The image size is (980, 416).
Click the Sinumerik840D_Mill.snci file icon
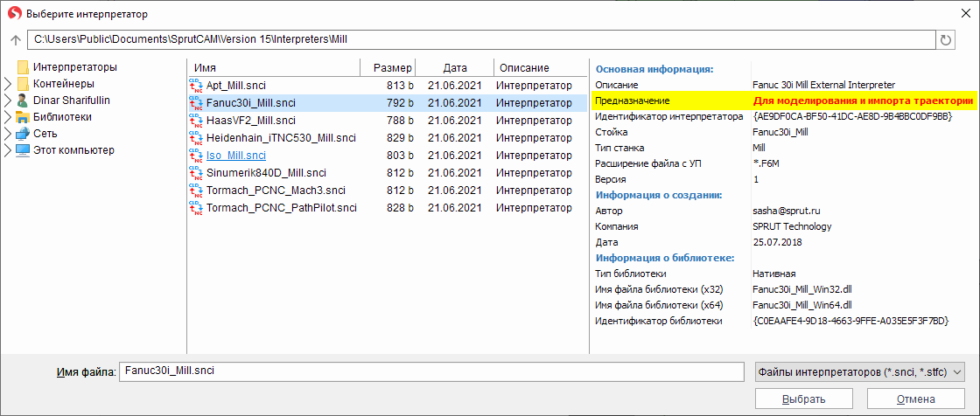pos(196,173)
